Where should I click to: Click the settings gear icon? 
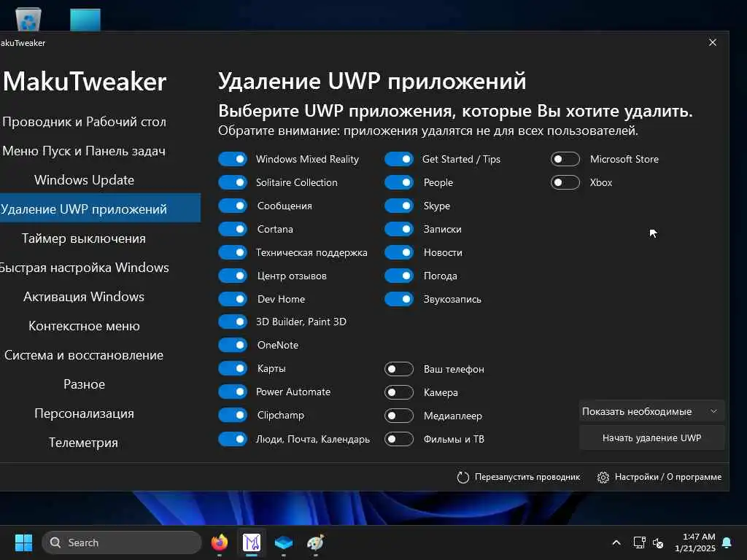(x=603, y=477)
